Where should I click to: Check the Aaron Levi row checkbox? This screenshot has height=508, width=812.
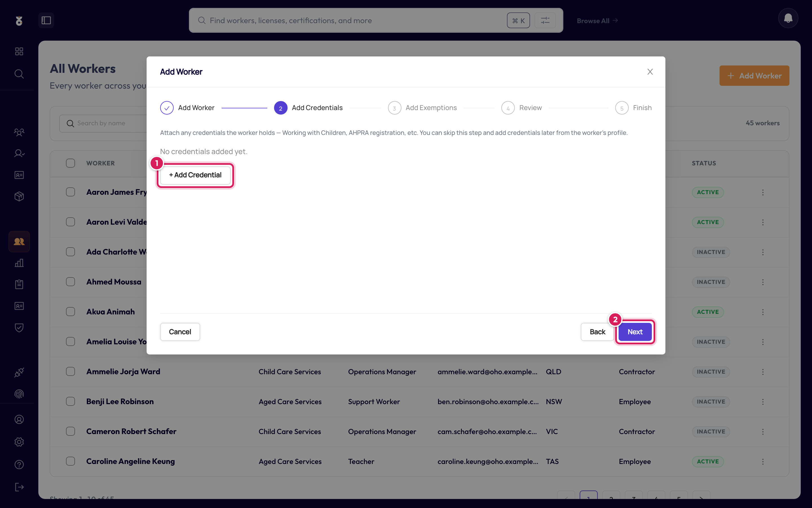pyautogui.click(x=70, y=222)
